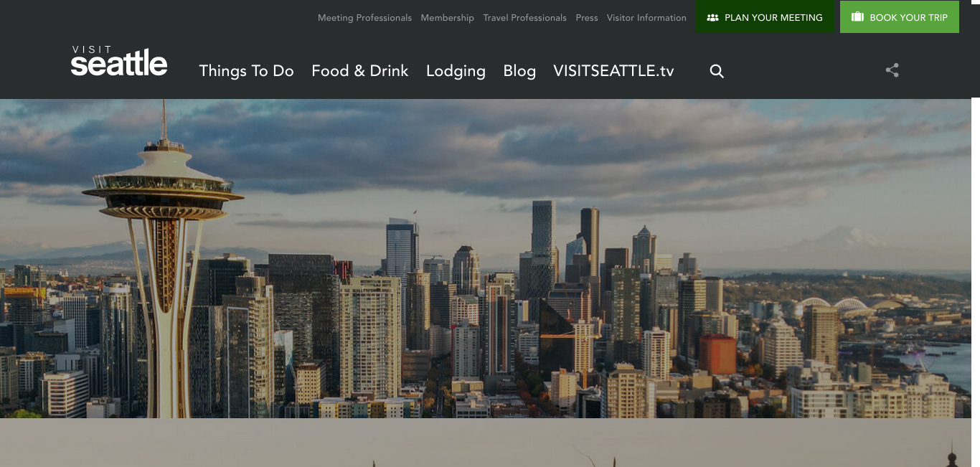Click the Visit Seattle logo
The width and height of the screenshot is (980, 467).
pyautogui.click(x=119, y=61)
